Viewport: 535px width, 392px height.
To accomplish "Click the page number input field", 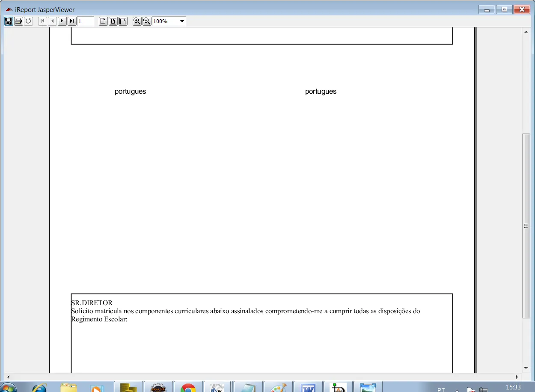I will pos(86,21).
